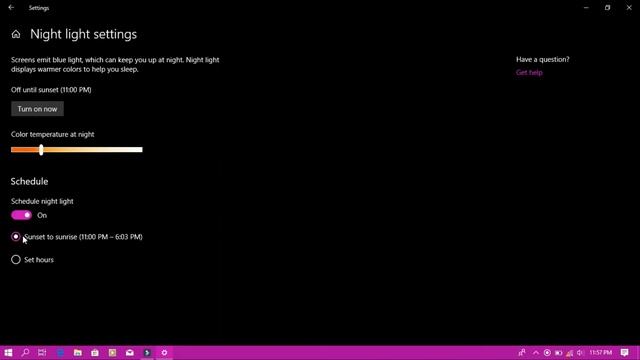Check the battery status icon

[x=558, y=353]
